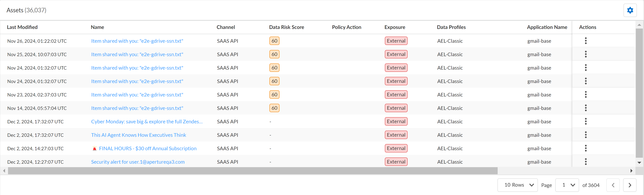
Task: Open actions menu for Nov 25 asset row
Action: [585, 54]
